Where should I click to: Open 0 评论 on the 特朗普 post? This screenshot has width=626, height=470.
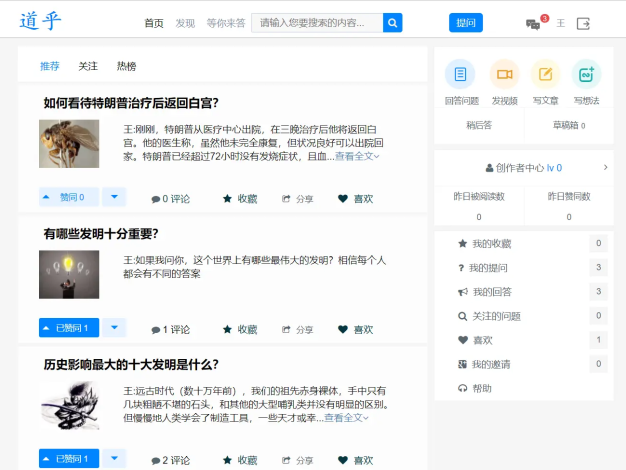click(x=170, y=198)
